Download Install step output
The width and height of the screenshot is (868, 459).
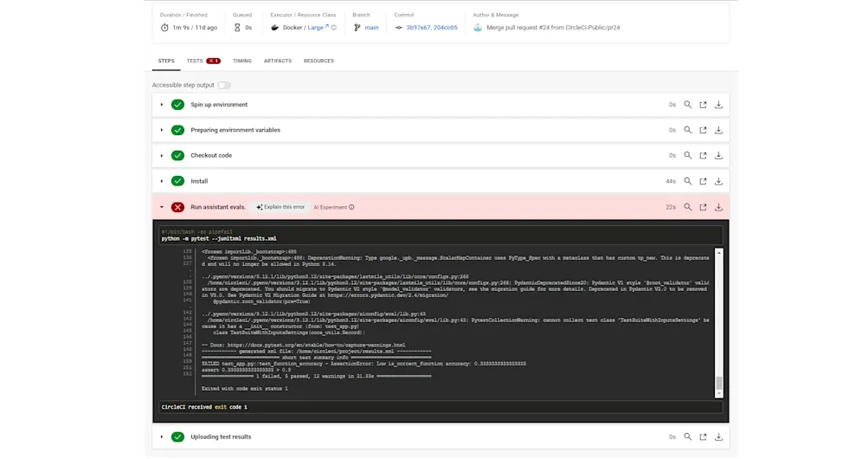(x=718, y=181)
